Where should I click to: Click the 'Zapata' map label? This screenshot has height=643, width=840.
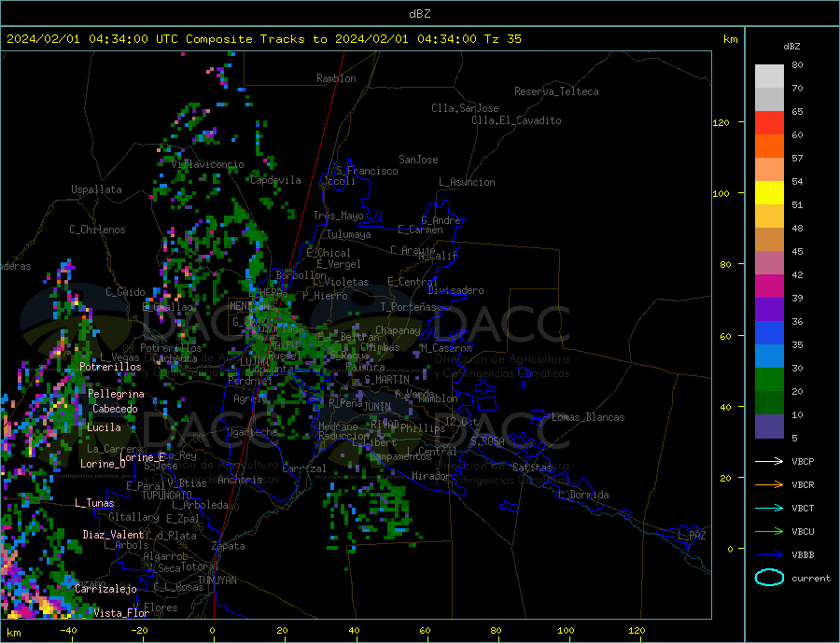229,546
